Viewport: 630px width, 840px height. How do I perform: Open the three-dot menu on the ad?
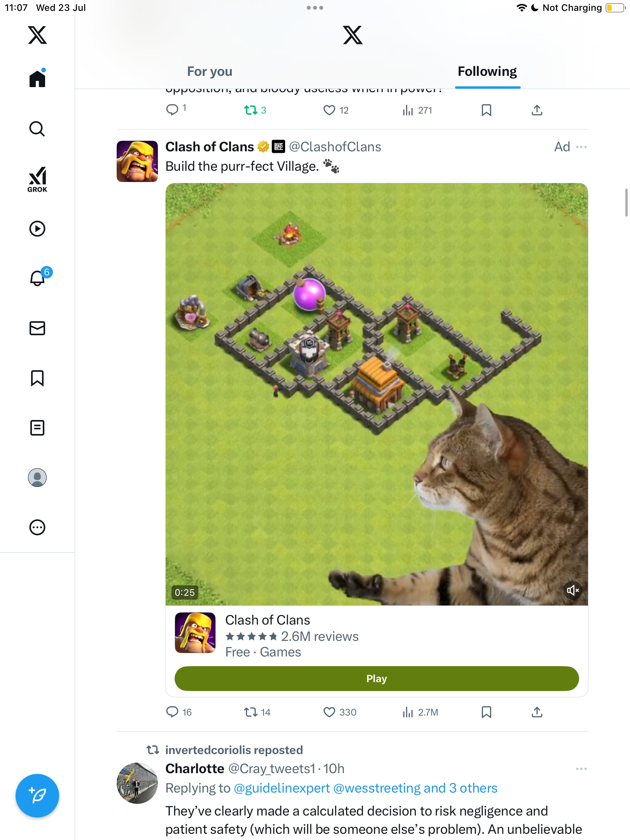click(581, 147)
